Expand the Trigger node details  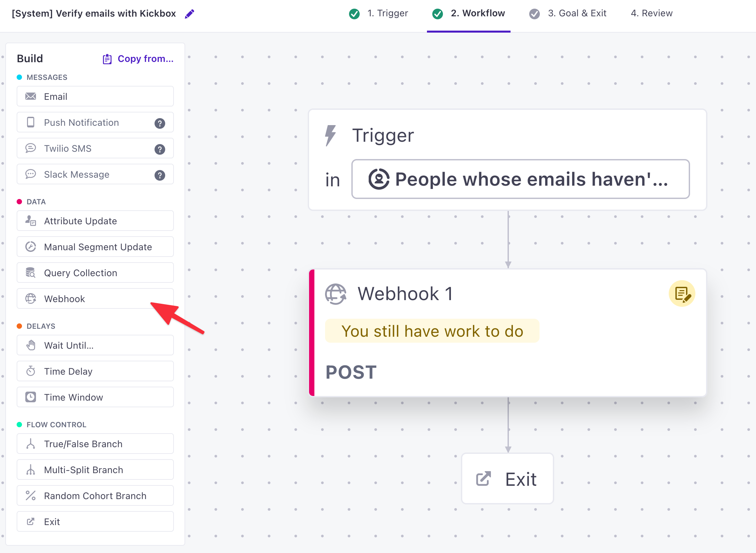click(507, 158)
